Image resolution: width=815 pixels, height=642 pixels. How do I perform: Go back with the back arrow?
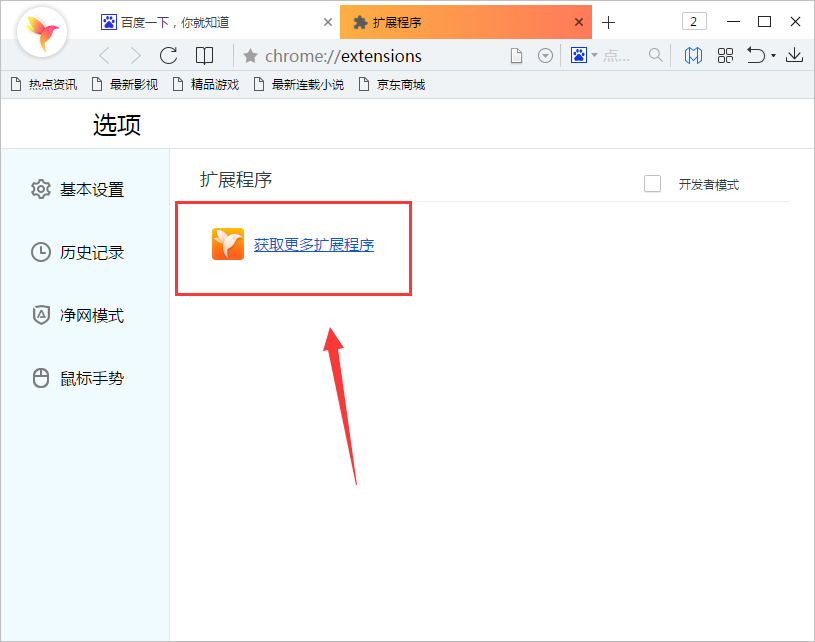[x=104, y=55]
